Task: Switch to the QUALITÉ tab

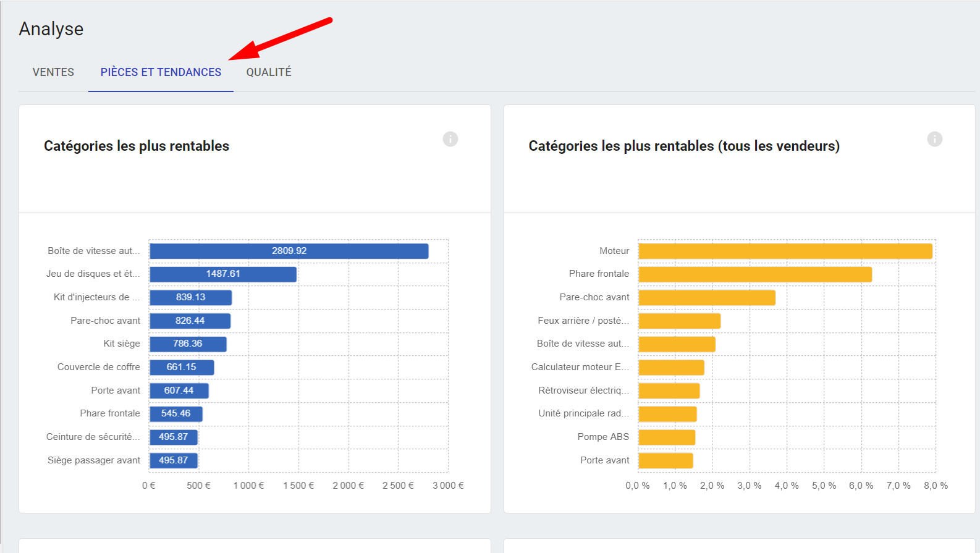Action: pos(269,72)
